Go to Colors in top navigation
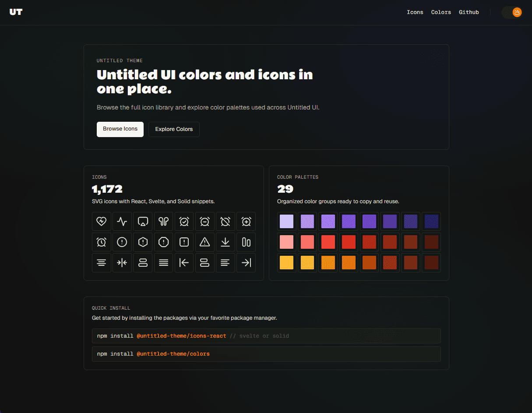The image size is (532, 413). [441, 12]
